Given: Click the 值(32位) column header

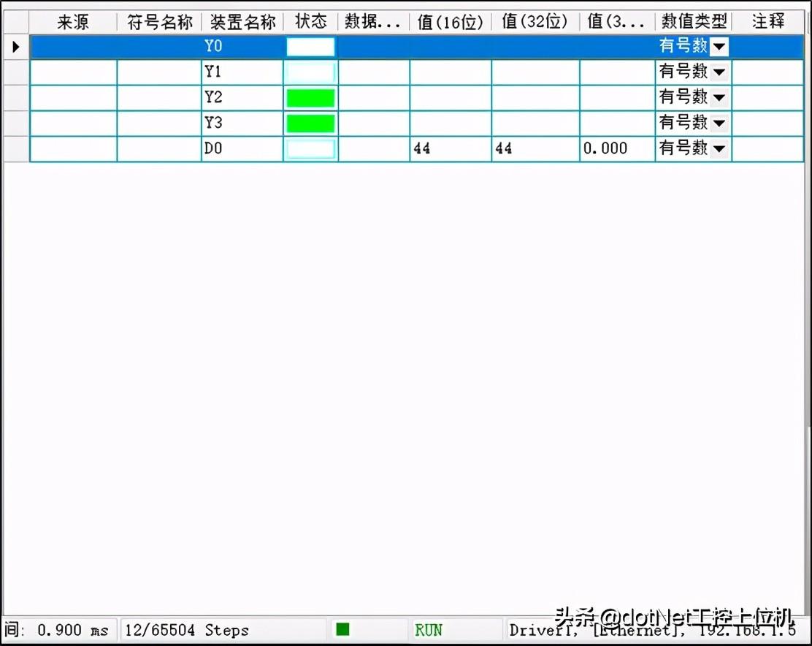Looking at the screenshot, I should tap(535, 22).
